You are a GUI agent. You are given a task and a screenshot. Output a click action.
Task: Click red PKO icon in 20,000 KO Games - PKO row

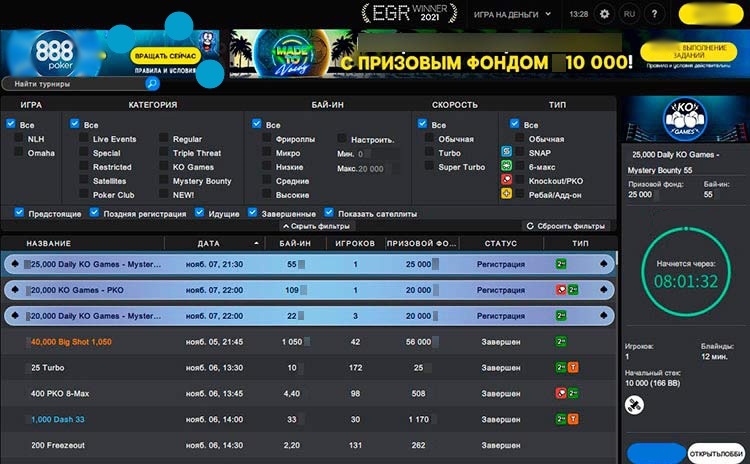(x=561, y=290)
